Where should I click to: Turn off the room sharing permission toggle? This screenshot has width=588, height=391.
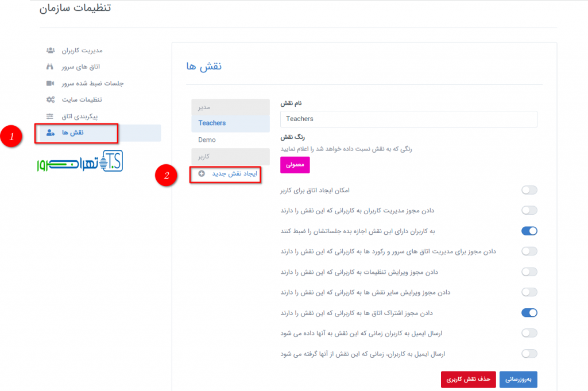529,313
